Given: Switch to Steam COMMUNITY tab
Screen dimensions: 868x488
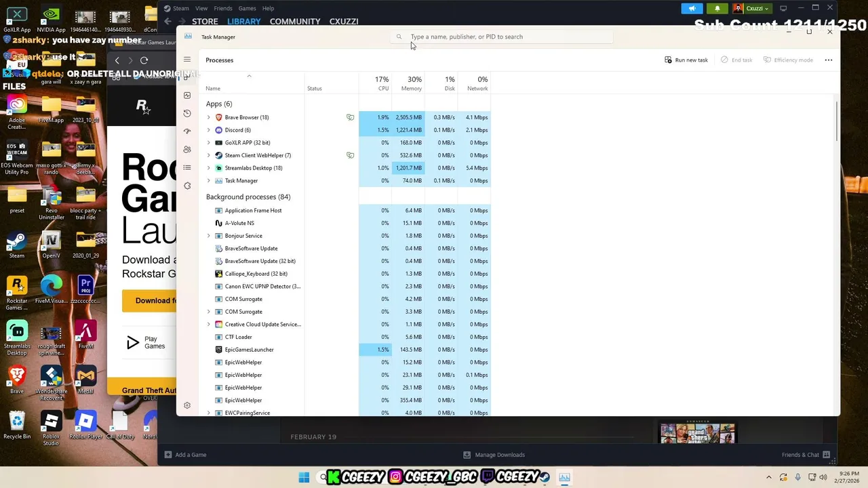Looking at the screenshot, I should click(295, 22).
